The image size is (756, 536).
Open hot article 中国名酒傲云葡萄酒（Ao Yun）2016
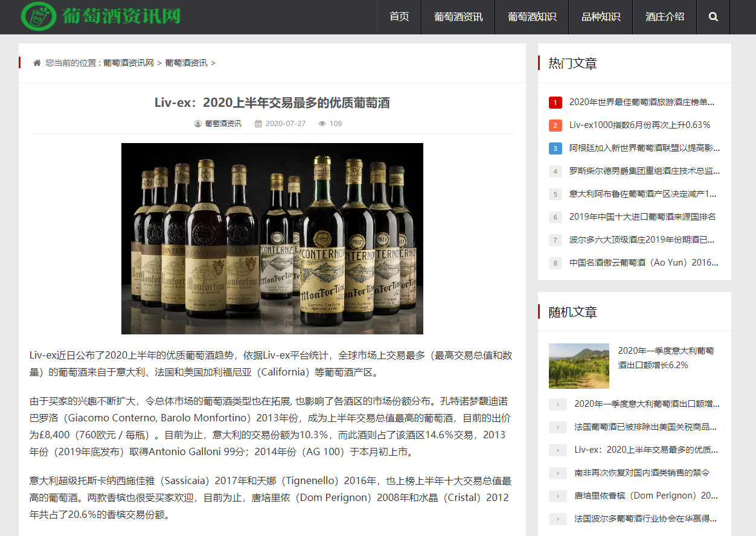coord(644,263)
